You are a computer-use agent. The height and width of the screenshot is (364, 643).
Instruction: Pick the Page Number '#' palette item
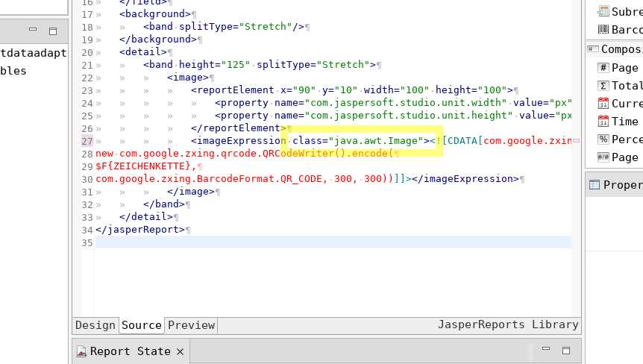(x=603, y=68)
